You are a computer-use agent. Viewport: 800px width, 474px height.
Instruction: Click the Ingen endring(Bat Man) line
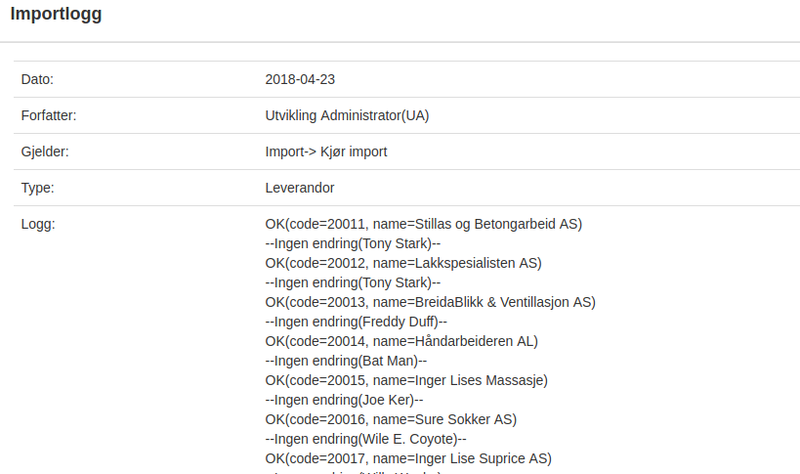(346, 361)
